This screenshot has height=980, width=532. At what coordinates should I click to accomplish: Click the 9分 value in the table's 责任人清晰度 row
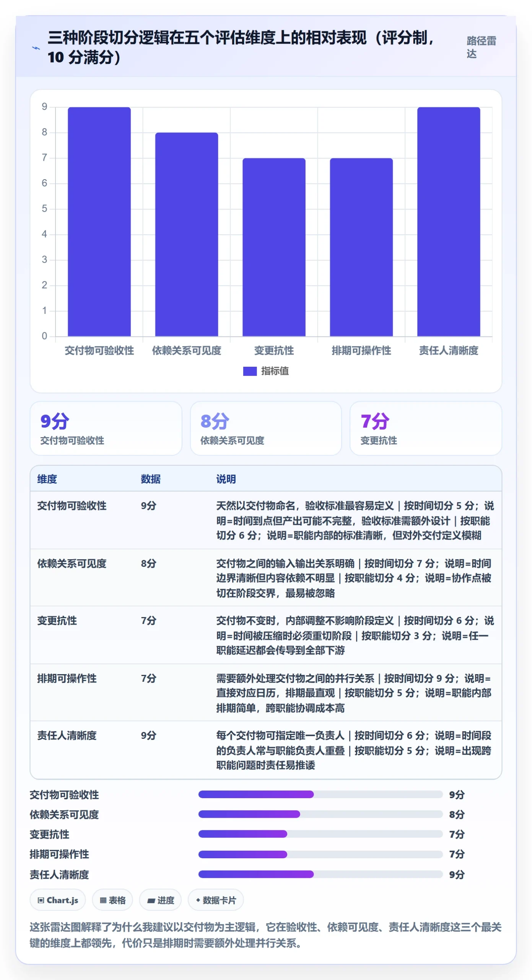pos(148,735)
